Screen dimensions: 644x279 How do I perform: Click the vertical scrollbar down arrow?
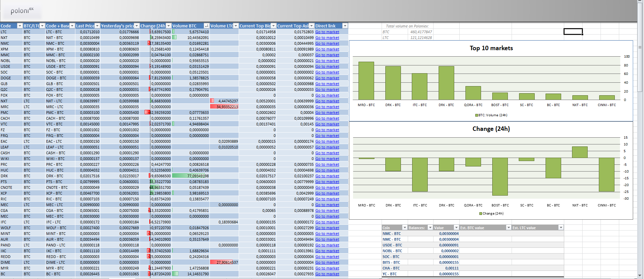640,276
